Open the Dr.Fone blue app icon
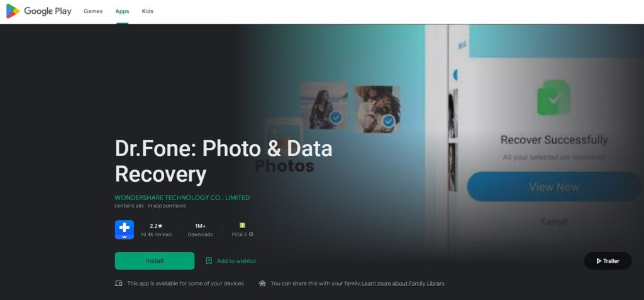The image size is (644, 300). (x=125, y=230)
